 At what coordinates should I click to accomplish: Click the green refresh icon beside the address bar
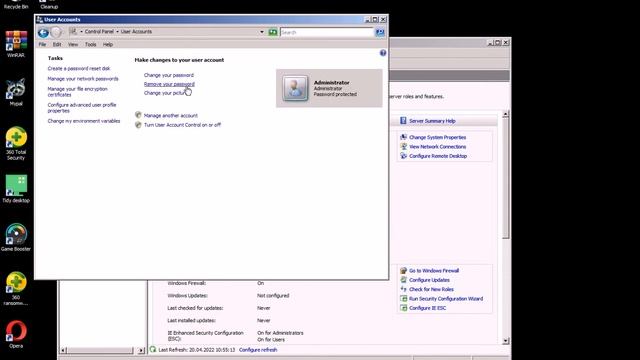tap(273, 32)
